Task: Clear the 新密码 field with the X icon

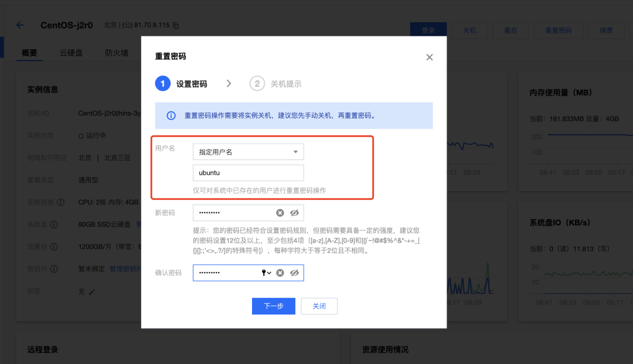Action: [x=280, y=213]
